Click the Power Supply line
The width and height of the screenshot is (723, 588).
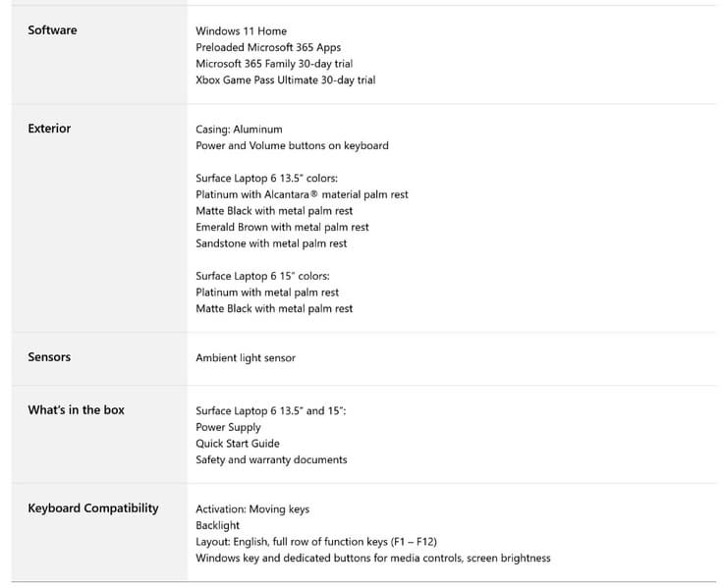click(228, 427)
